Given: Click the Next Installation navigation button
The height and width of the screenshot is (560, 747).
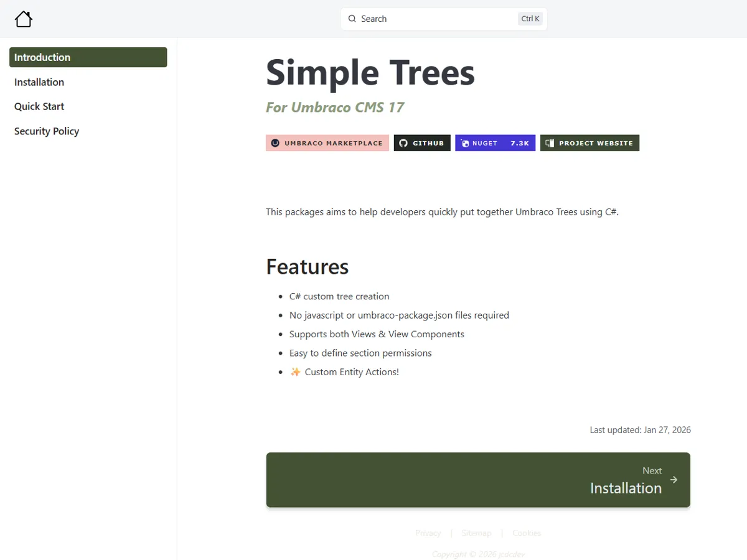Looking at the screenshot, I should (478, 480).
